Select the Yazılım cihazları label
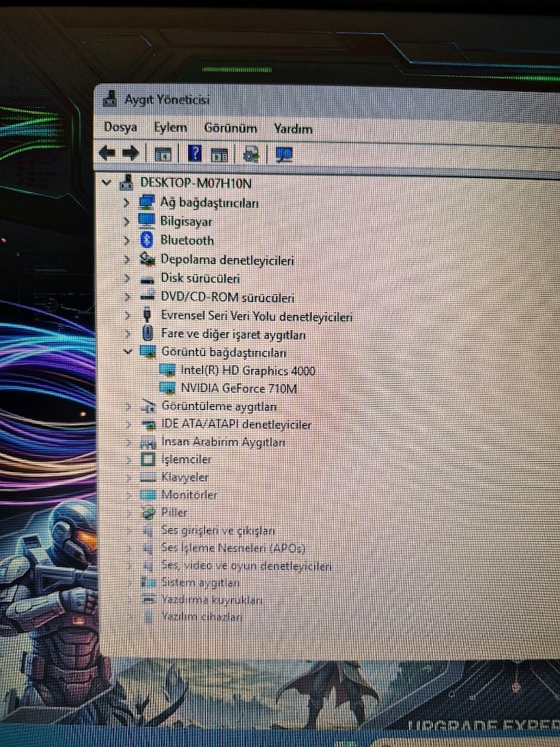The width and height of the screenshot is (560, 747). click(x=202, y=616)
